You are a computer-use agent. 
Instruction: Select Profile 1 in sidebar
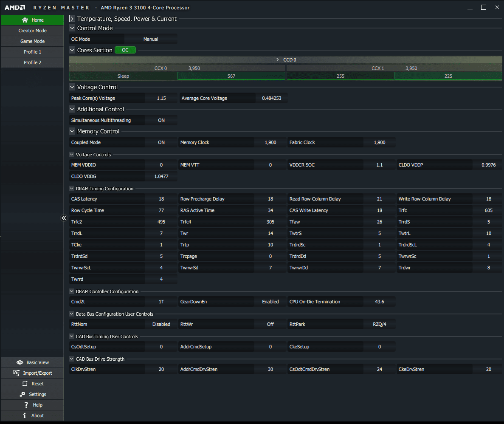pyautogui.click(x=32, y=52)
